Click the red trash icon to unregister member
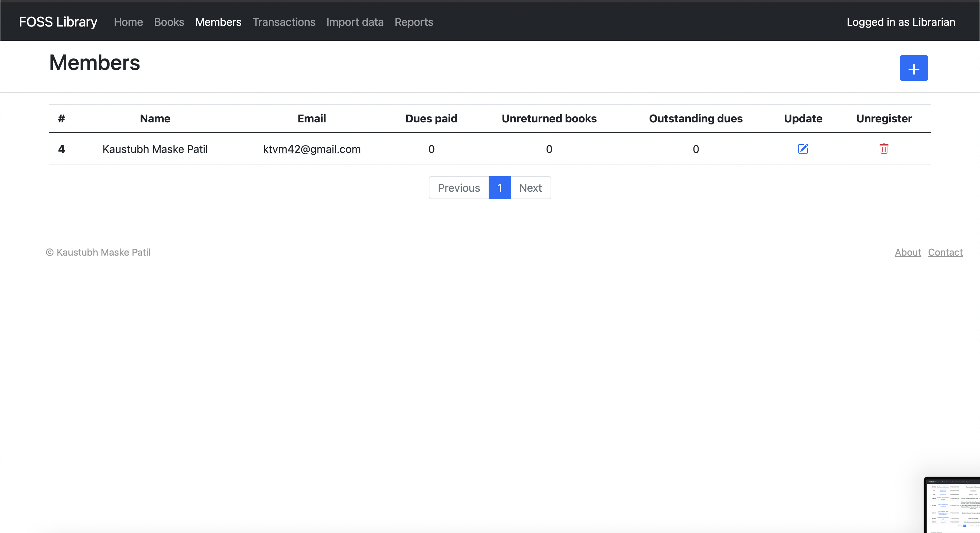The width and height of the screenshot is (980, 533). [884, 149]
